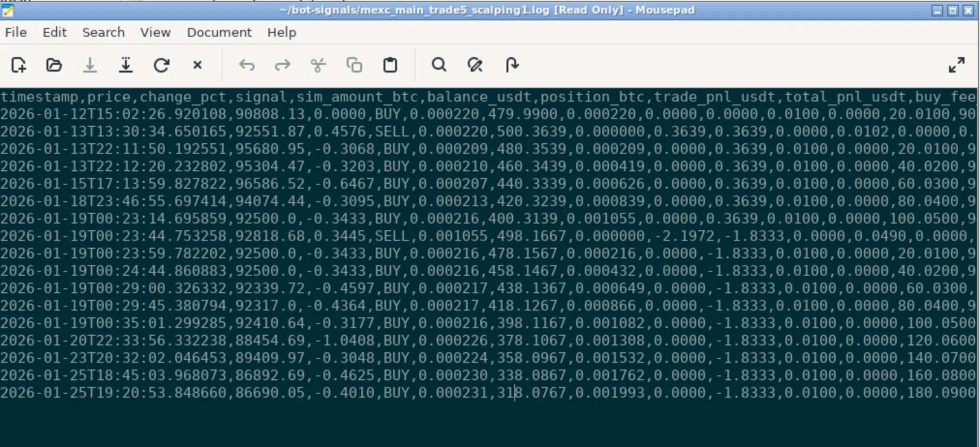Click price 89409.97 in the log
The width and height of the screenshot is (980, 447).
coord(270,358)
